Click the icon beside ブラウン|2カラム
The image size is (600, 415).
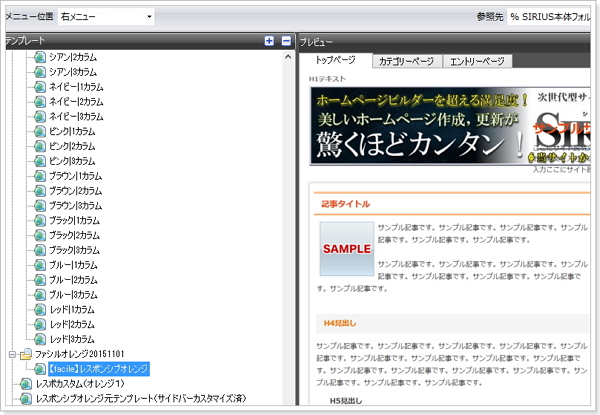[x=40, y=190]
